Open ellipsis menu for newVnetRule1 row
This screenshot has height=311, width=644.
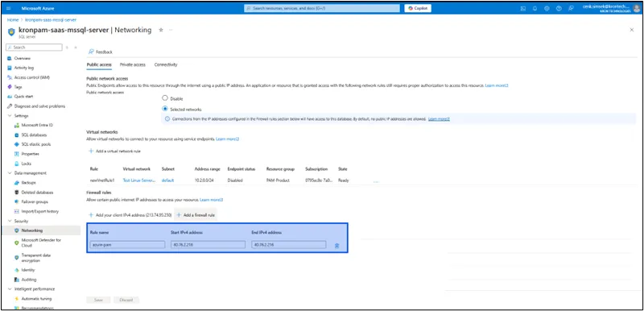tap(376, 180)
